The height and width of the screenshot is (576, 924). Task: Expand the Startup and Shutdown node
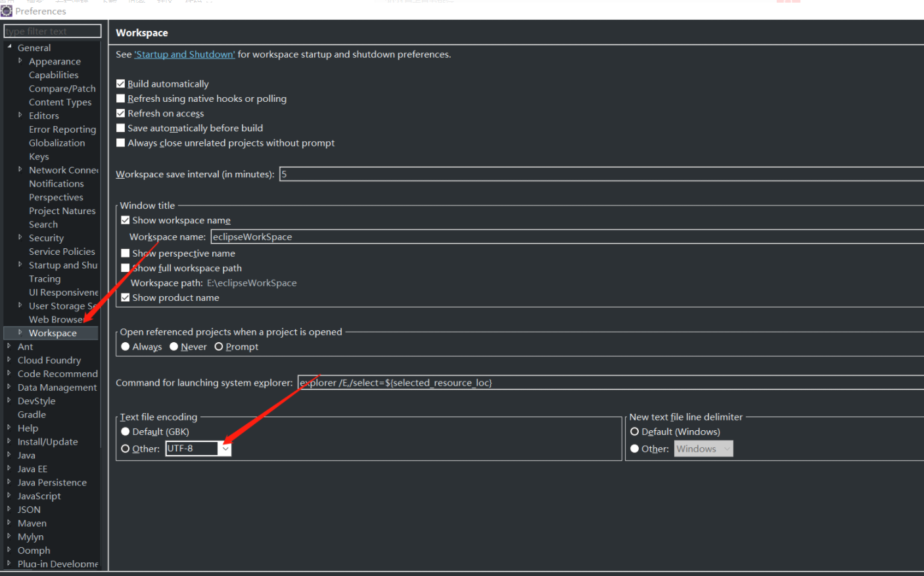tap(20, 265)
